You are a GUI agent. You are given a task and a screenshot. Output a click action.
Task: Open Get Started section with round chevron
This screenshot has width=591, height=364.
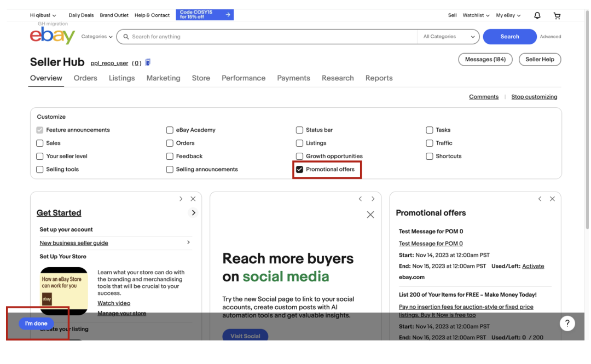(193, 213)
